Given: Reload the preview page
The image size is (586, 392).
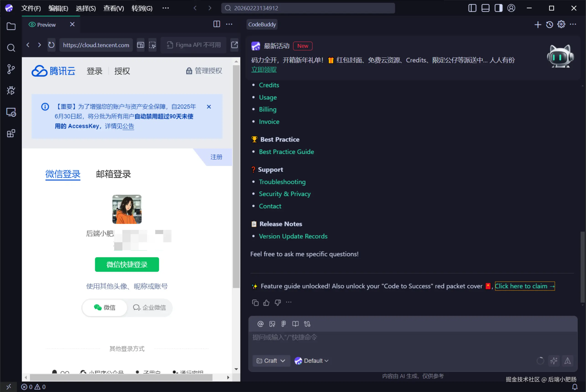Looking at the screenshot, I should (51, 45).
